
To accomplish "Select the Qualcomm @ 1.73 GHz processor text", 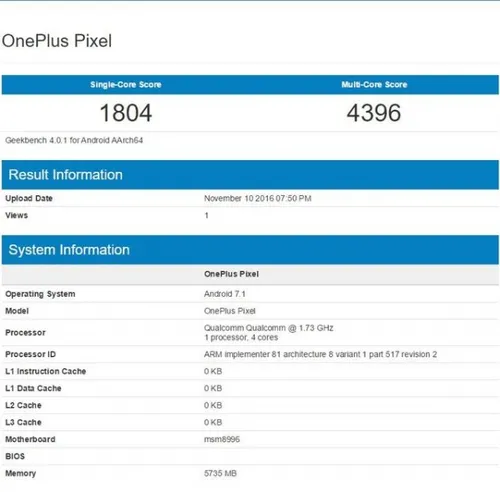I will pyautogui.click(x=269, y=328).
